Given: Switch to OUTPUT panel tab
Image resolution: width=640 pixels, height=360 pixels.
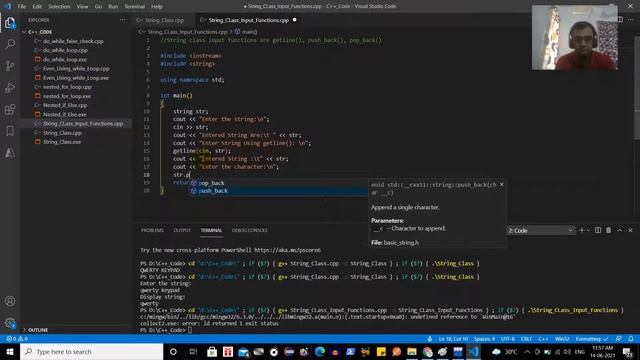Looking at the screenshot, I should [182, 230].
